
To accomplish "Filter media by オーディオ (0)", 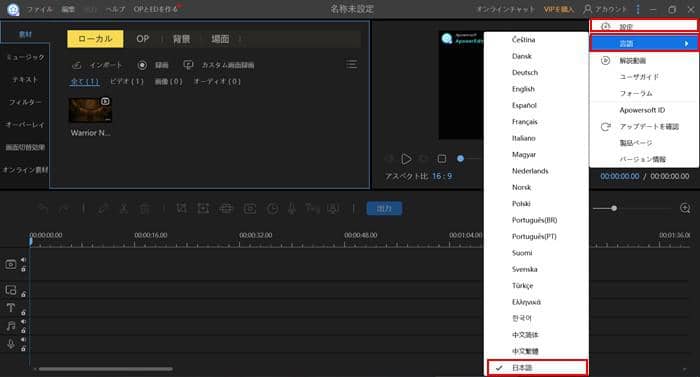I will (217, 81).
